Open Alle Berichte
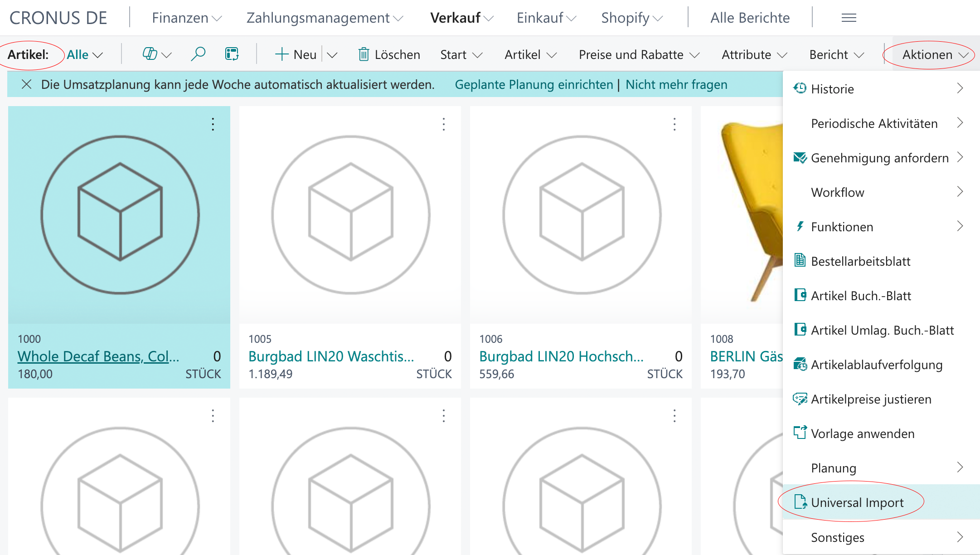Screen dimensions: 980x555 click(x=750, y=18)
